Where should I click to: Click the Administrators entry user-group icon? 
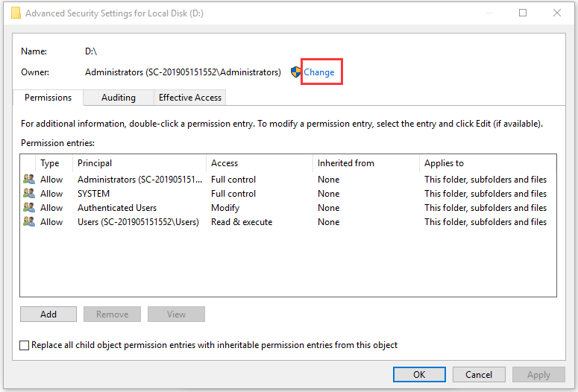coord(29,180)
